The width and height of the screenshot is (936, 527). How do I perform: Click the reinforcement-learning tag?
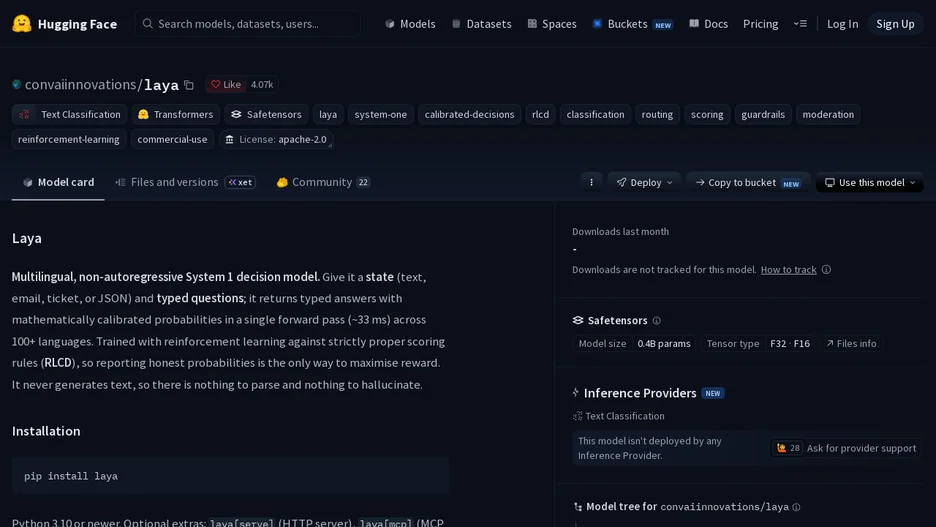tap(69, 140)
